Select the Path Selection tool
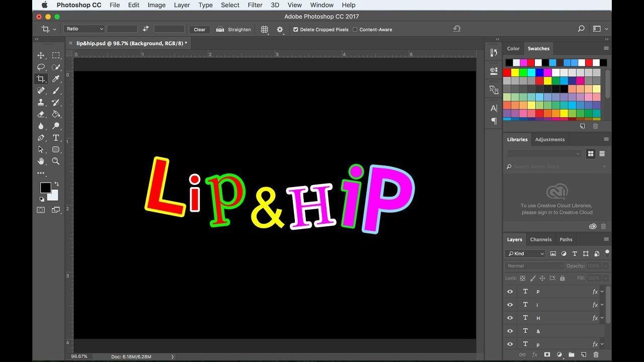Viewport: 644px width, 362px height. pyautogui.click(x=41, y=150)
